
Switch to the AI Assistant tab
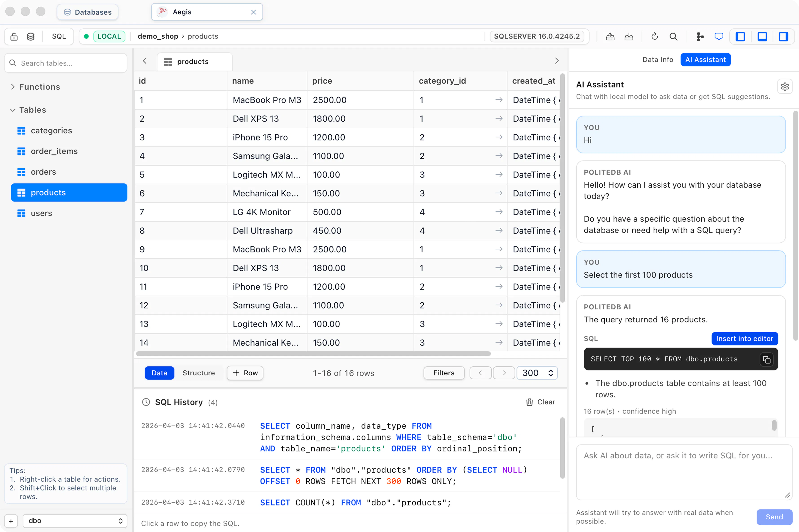point(705,60)
